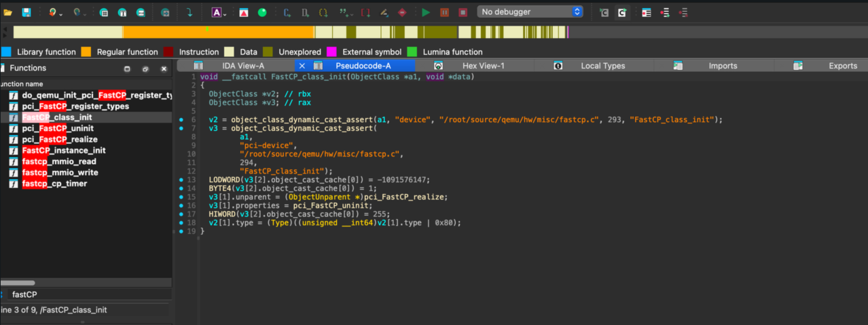Select pci_FastCP_uninit in the Functions list

86,128
